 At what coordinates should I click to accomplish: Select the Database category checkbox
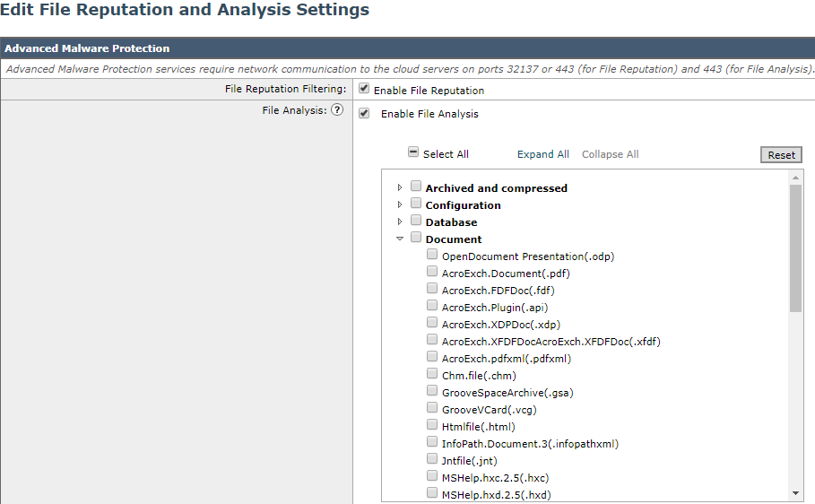(416, 220)
